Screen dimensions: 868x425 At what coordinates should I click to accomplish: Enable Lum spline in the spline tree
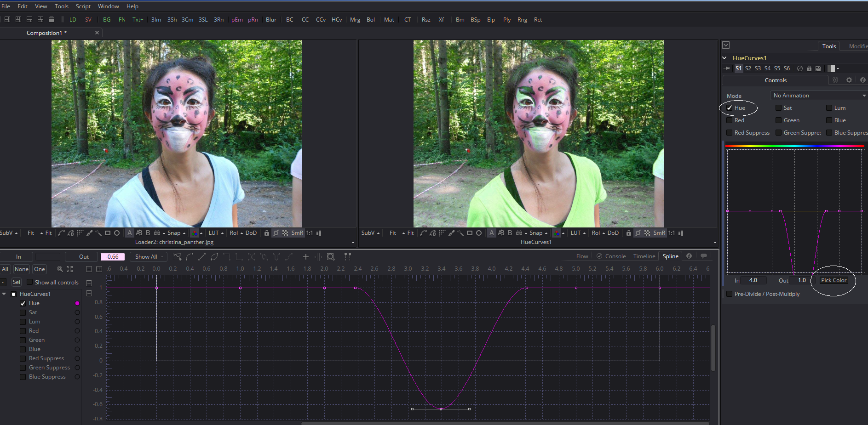pos(23,322)
